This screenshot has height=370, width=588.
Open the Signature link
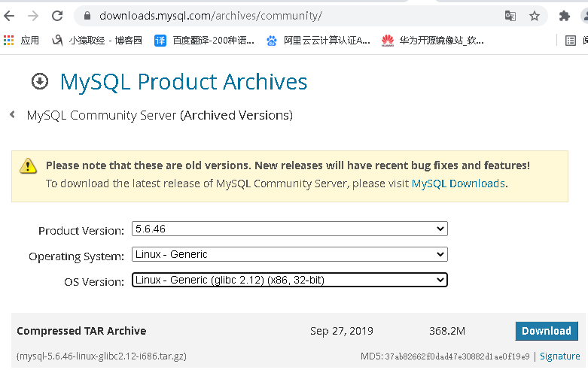point(559,356)
